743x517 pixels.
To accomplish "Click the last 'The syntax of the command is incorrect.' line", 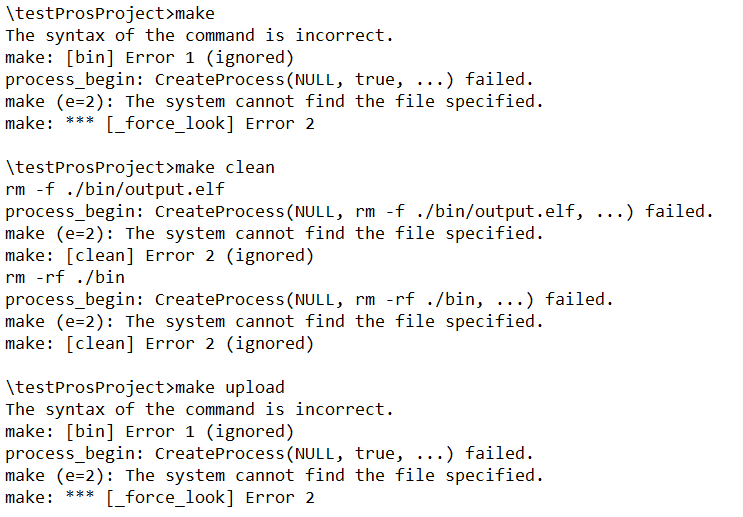I will click(x=199, y=409).
